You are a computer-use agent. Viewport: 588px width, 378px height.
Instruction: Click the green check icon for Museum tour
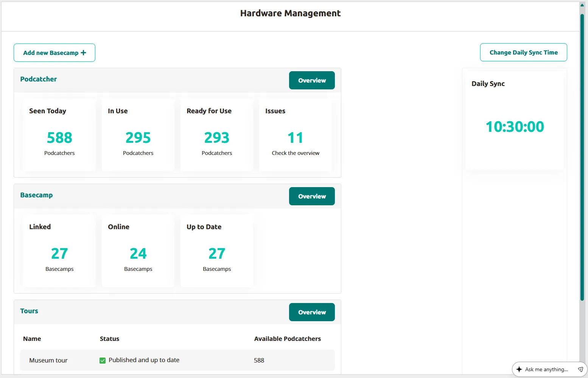tap(103, 361)
